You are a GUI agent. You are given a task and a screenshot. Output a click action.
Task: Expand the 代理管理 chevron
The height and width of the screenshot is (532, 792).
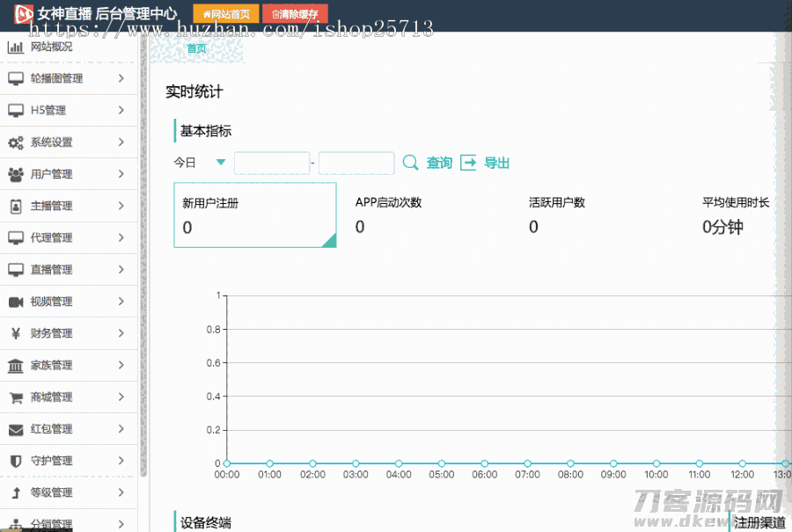[x=121, y=237]
